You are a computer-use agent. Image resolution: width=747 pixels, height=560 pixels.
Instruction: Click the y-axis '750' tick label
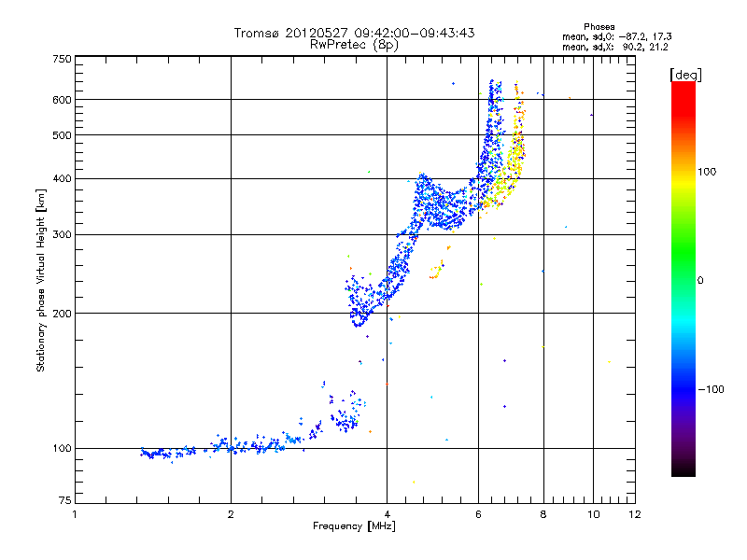63,59
